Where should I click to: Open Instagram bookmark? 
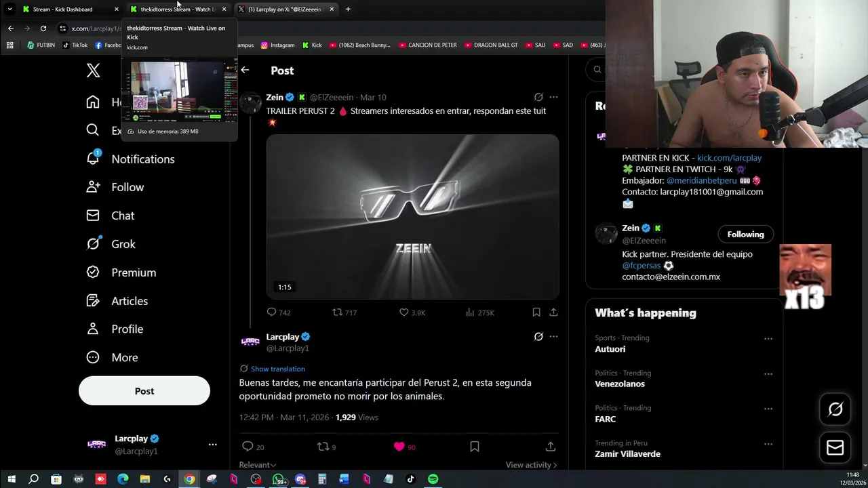[278, 45]
